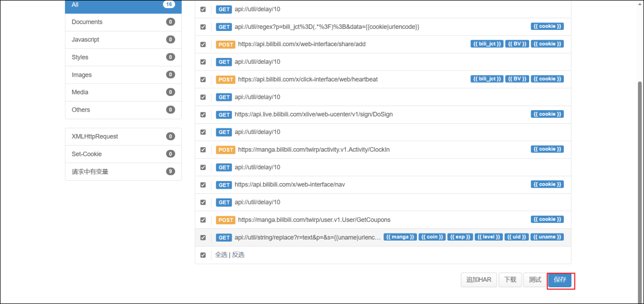This screenshot has width=644, height=304.
Task: Click the cookie tag on the GetCoupons request
Action: pyautogui.click(x=547, y=220)
